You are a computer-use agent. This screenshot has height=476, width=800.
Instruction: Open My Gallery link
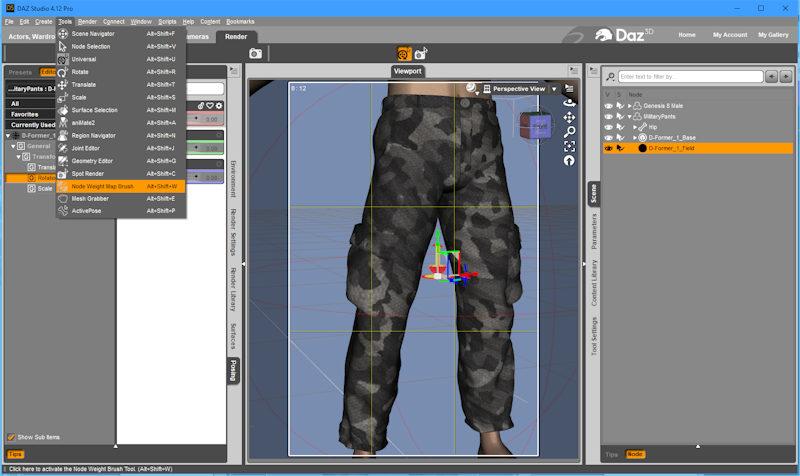[x=773, y=35]
